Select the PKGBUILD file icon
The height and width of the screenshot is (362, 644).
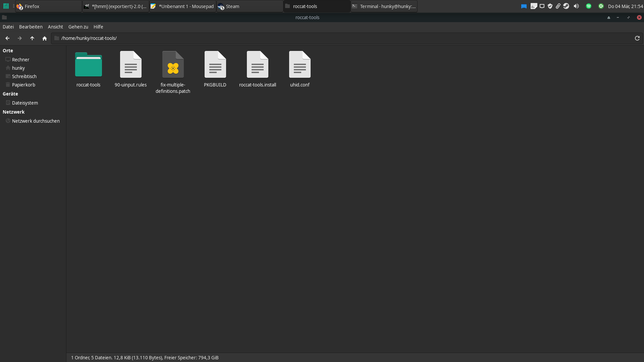(215, 65)
